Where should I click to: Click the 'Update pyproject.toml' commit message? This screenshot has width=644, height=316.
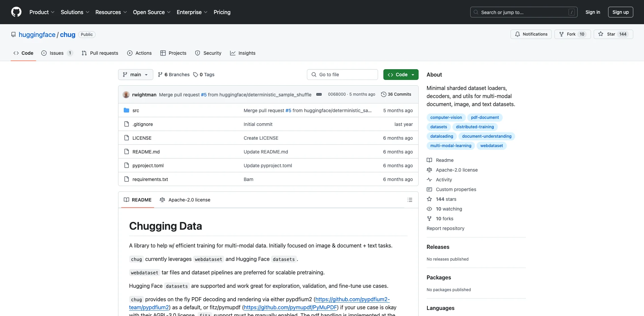click(268, 166)
